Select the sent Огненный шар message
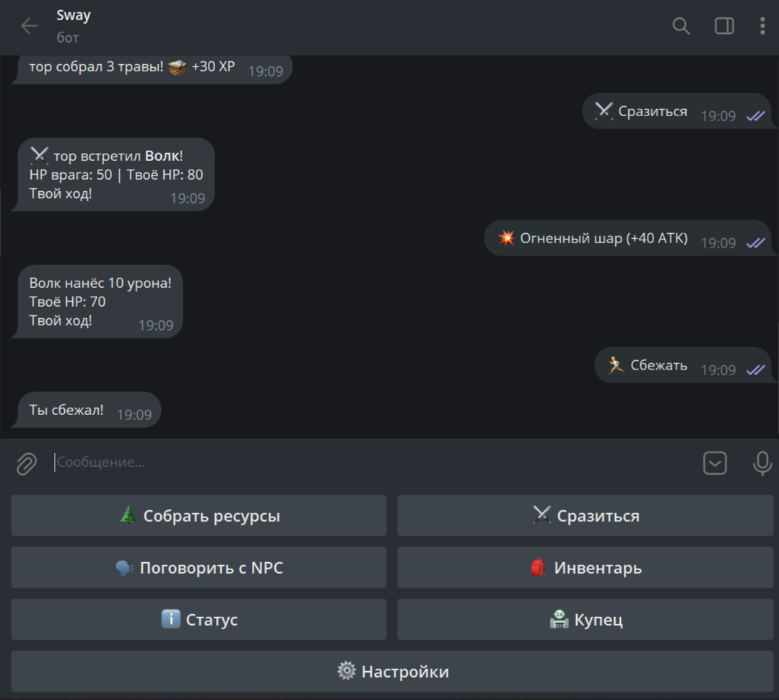This screenshot has width=779, height=700. point(627,238)
